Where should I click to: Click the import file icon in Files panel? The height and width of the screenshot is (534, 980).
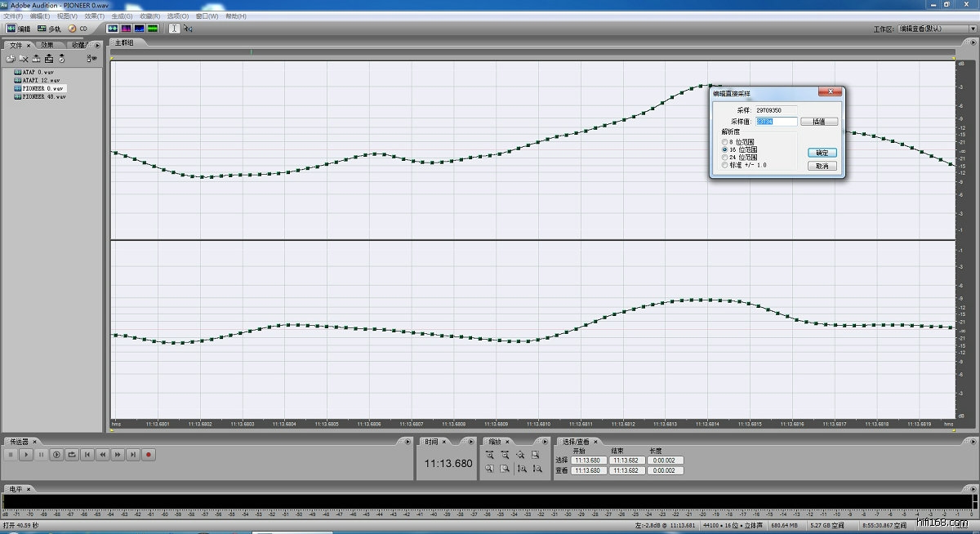[x=11, y=59]
